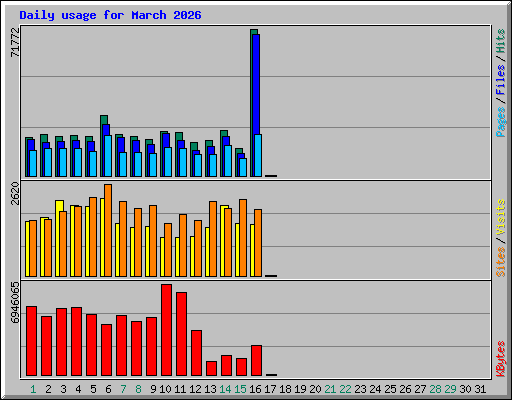
Task: Click the red KBytes bar for day 11
Action: tap(182, 334)
